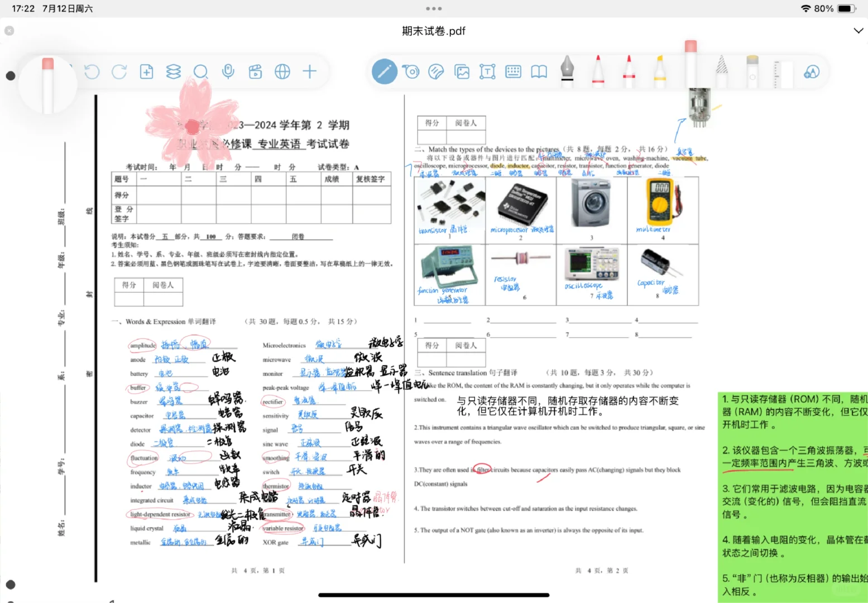Open the add shapes and pens icon

(x=812, y=71)
